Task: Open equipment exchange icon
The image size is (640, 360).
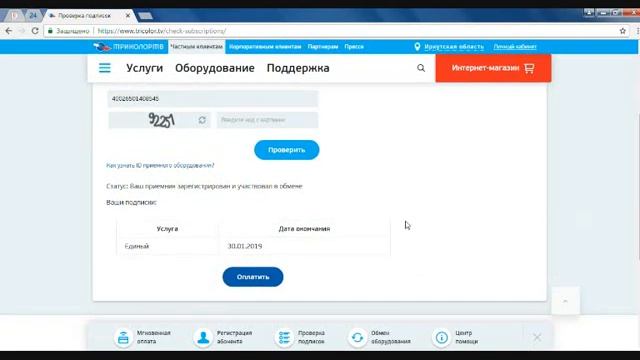Action: point(357,337)
